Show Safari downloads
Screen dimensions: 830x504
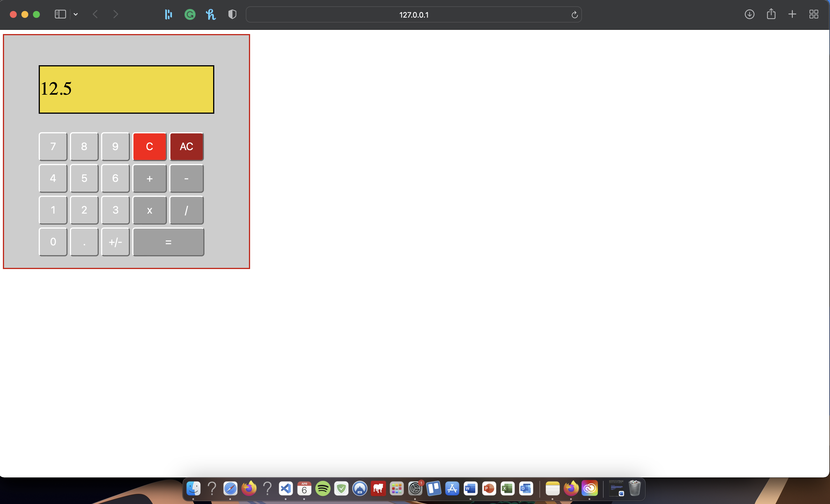tap(749, 14)
